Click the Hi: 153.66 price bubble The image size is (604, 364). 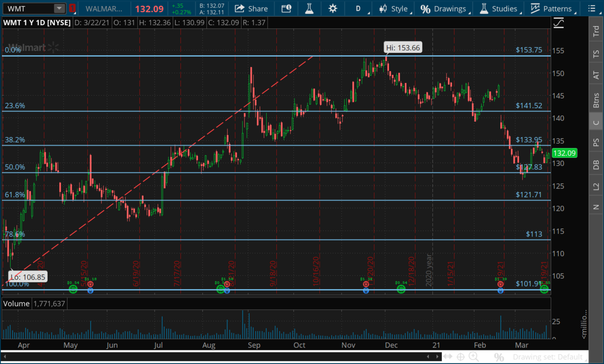tap(403, 48)
